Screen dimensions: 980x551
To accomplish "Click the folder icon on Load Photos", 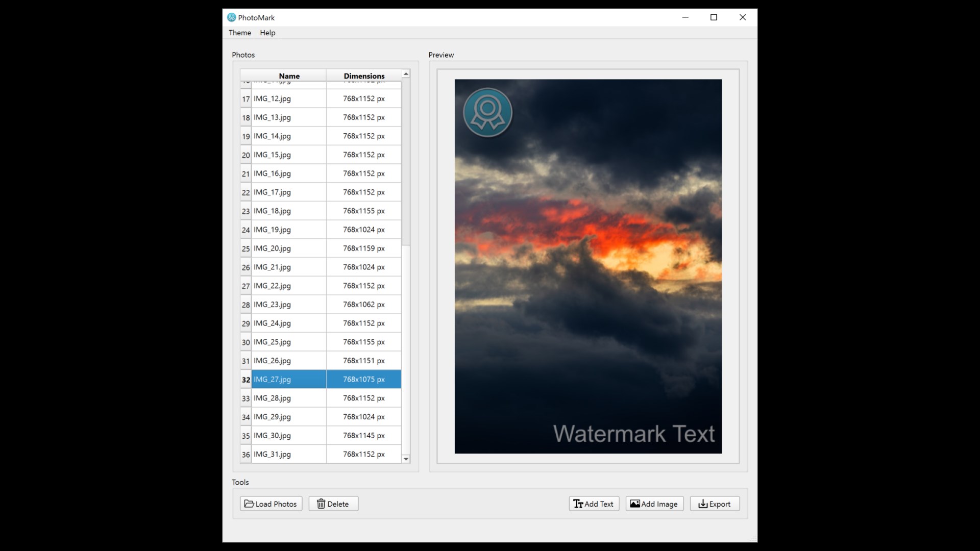I will (x=249, y=504).
